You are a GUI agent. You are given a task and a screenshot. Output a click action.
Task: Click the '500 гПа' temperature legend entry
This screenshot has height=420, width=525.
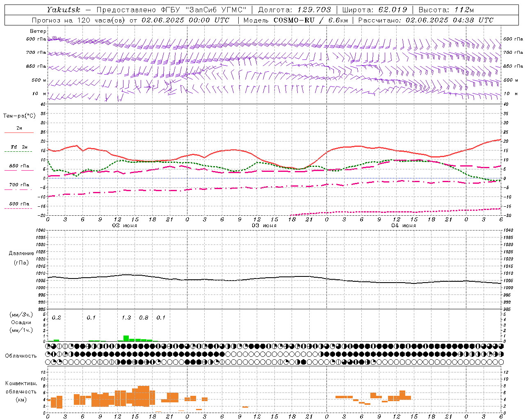(x=19, y=204)
